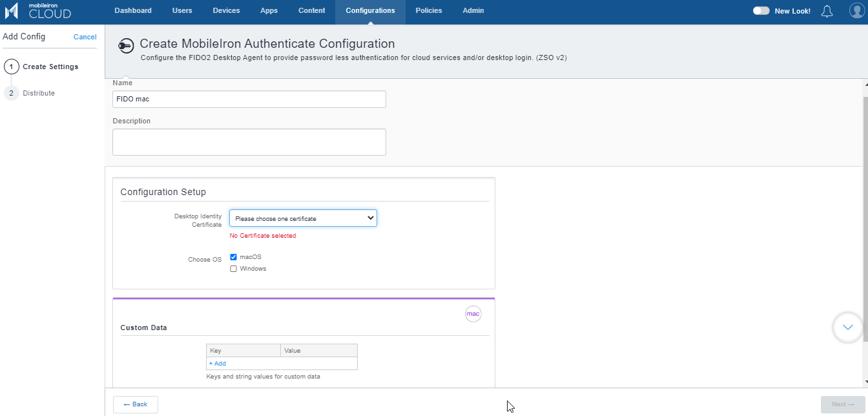Image resolution: width=868 pixels, height=416 pixels.
Task: Go to the Users tab
Action: [x=182, y=11]
